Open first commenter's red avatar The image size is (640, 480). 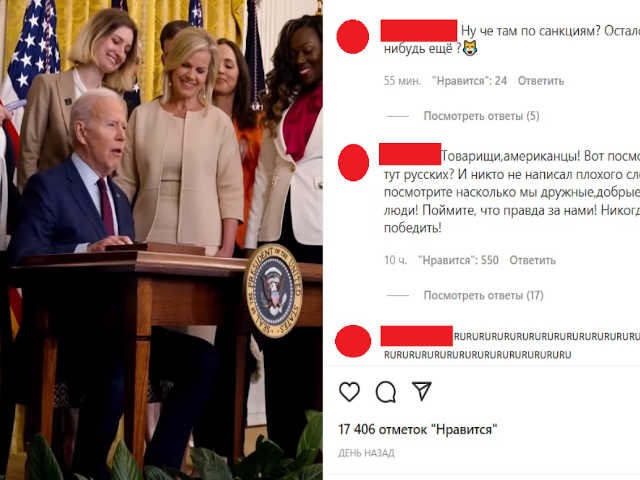pos(353,36)
